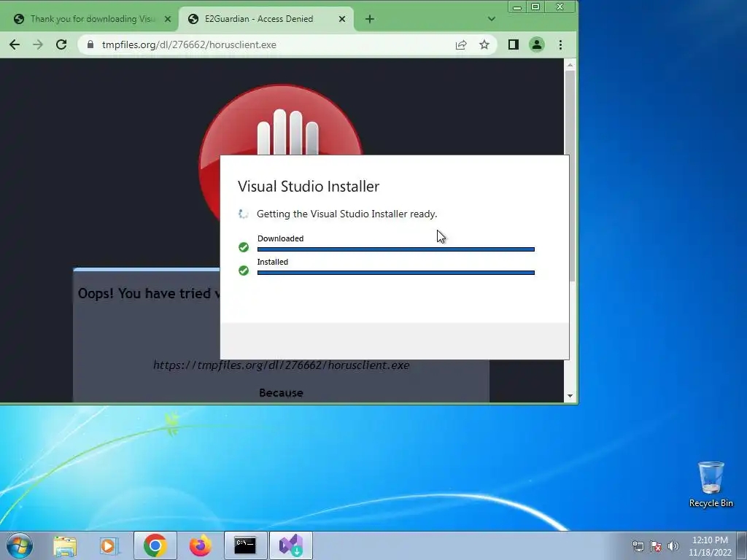
Task: Open the Windows Start menu orb
Action: point(20,545)
